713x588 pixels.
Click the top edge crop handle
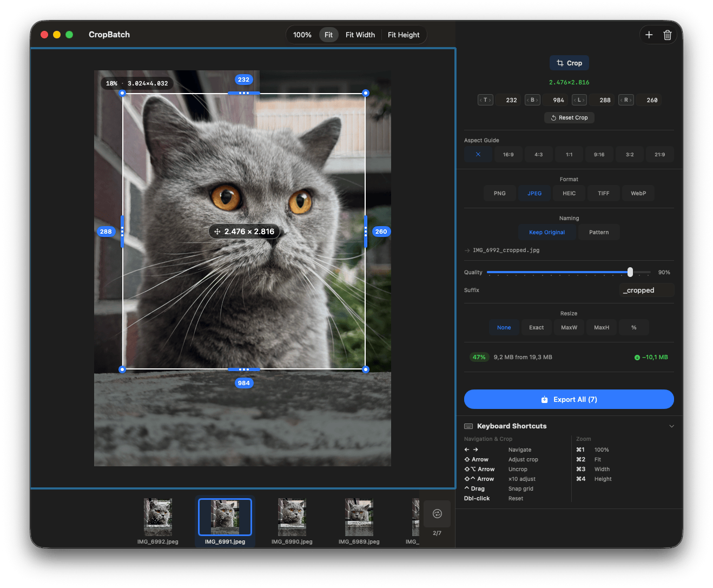244,93
